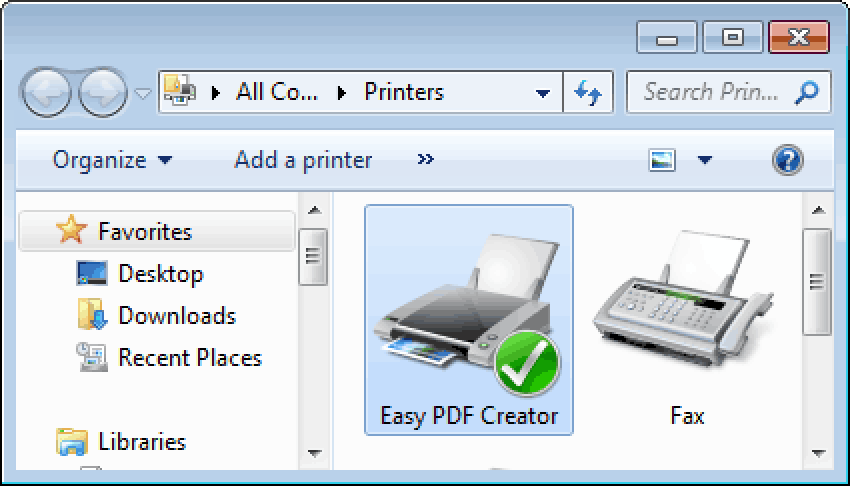This screenshot has height=486, width=850.
Task: Open the view options dropdown arrow
Action: 704,160
